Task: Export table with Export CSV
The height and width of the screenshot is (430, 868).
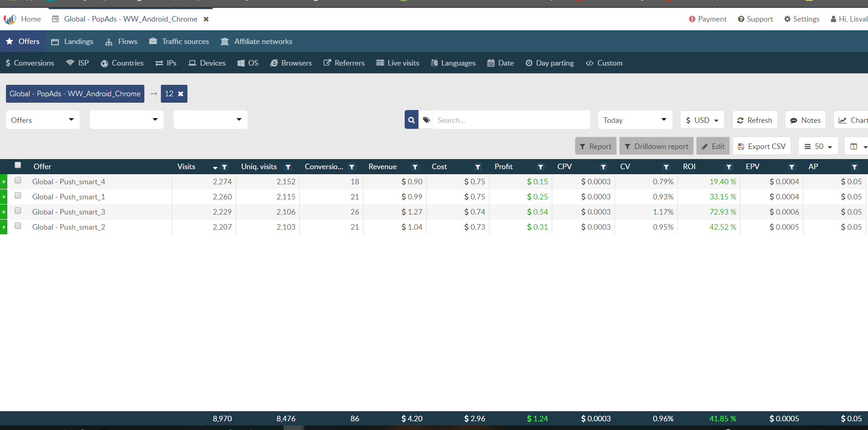Action: tap(762, 147)
